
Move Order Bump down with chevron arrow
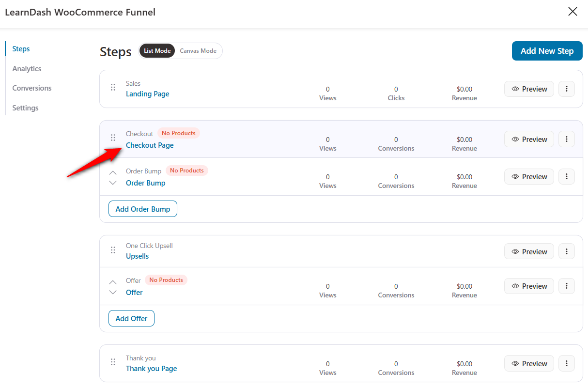[x=113, y=183]
